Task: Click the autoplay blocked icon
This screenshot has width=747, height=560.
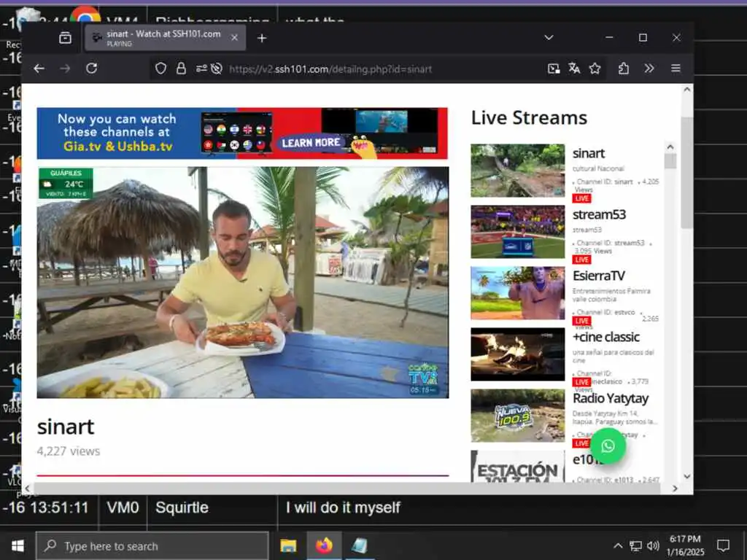Action: (x=216, y=69)
